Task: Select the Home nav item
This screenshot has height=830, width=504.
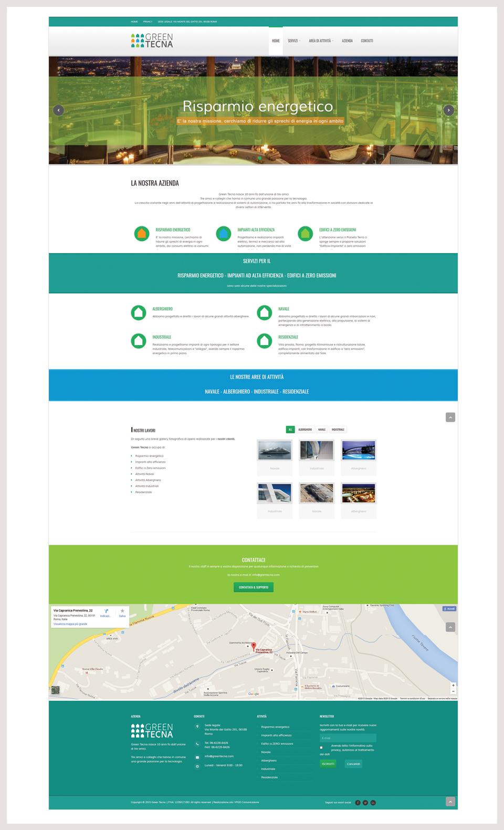Action: pos(276,41)
